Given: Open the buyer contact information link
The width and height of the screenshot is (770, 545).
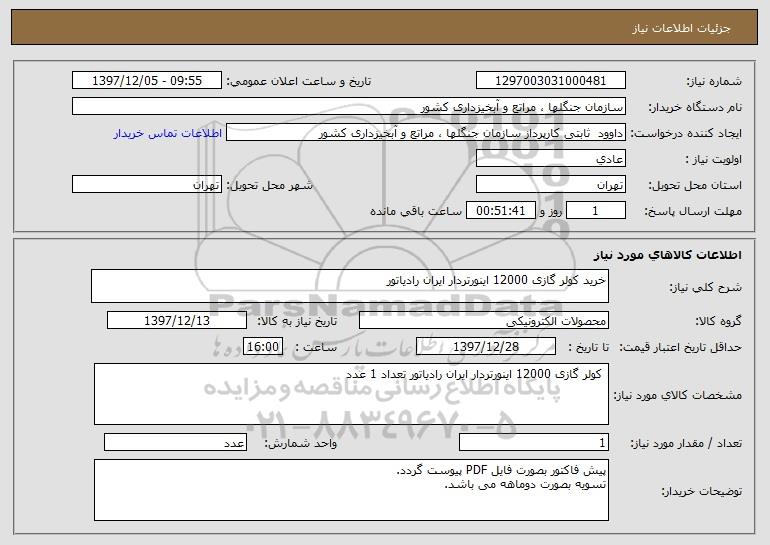Looking at the screenshot, I should click(x=168, y=134).
